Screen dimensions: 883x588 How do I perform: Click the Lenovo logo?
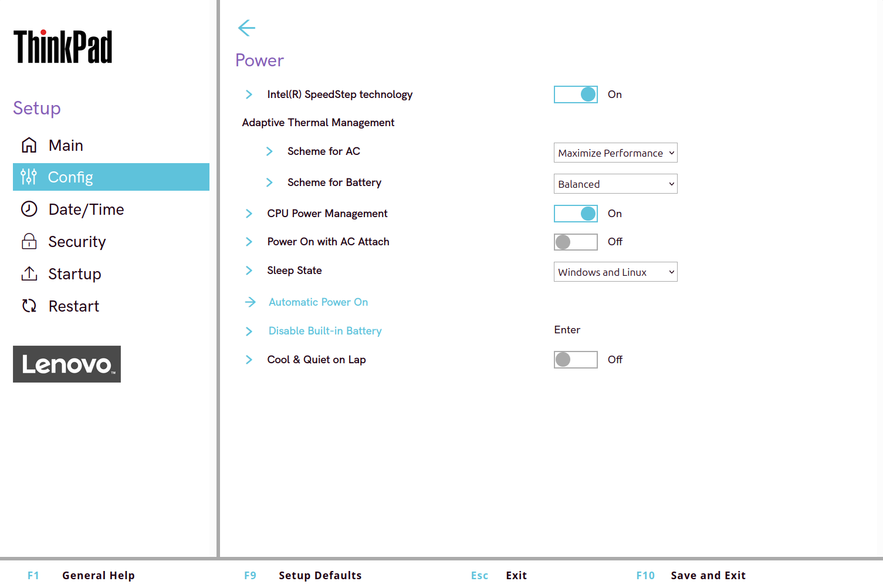click(67, 364)
